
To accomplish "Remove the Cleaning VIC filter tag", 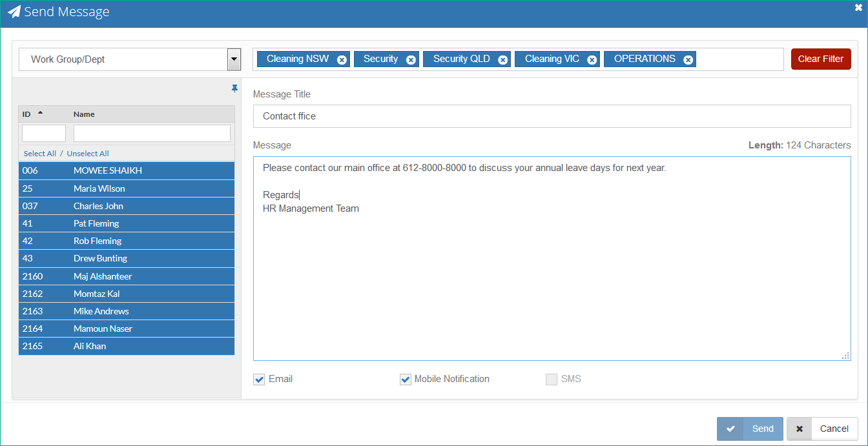I will 592,59.
